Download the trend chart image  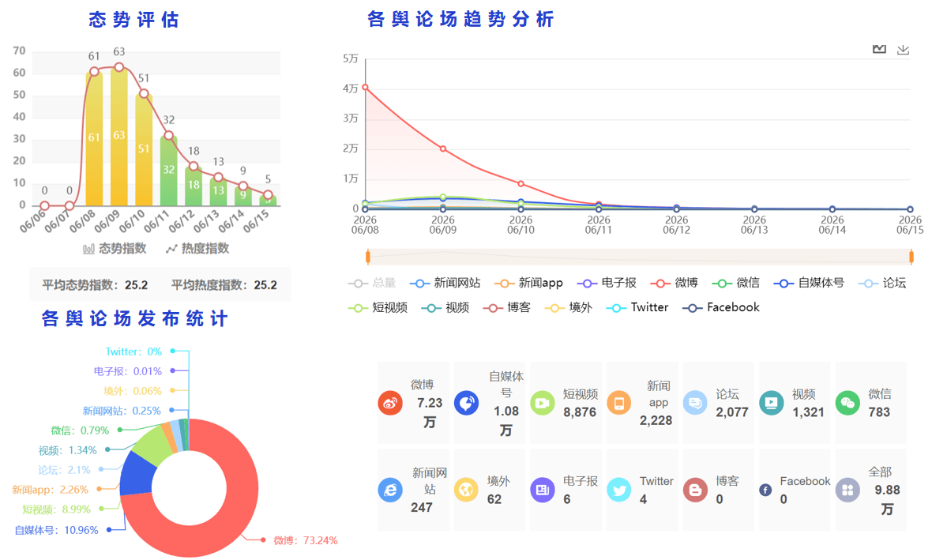coord(903,49)
